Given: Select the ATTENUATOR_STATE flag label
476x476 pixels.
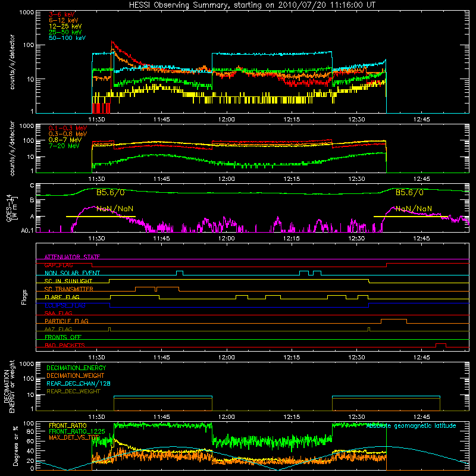Looking at the screenshot, I should coord(72,257).
